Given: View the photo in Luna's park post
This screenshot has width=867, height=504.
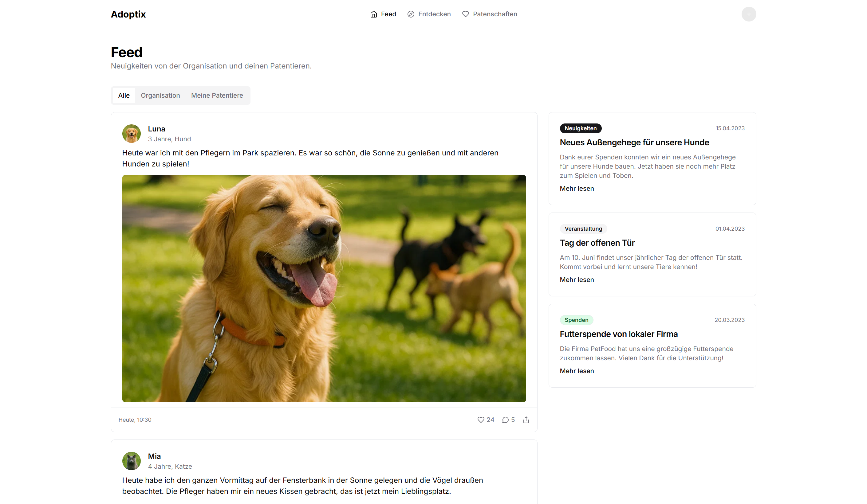Looking at the screenshot, I should (324, 289).
